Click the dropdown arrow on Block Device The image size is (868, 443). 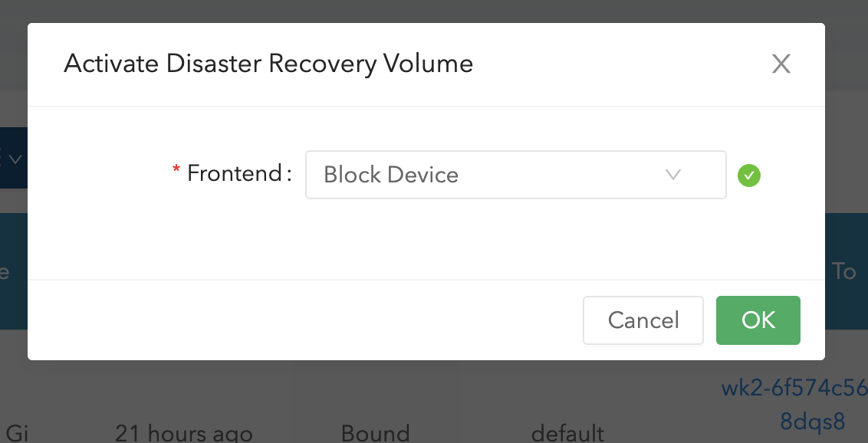coord(673,175)
